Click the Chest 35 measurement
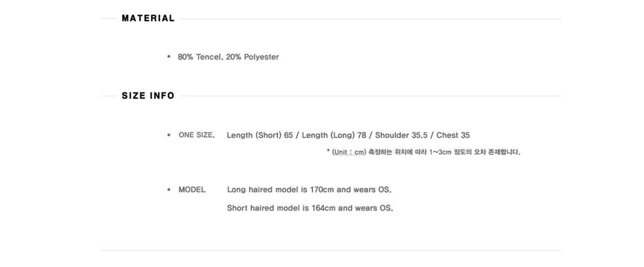 (x=453, y=136)
